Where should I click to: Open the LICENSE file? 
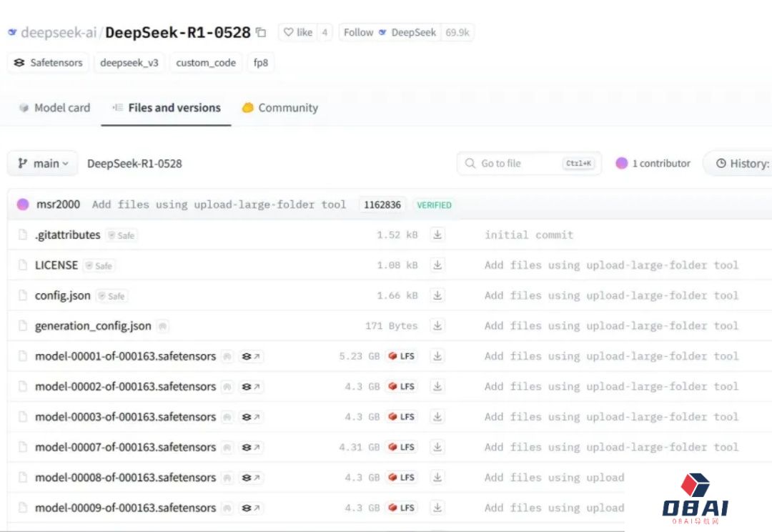coord(56,265)
